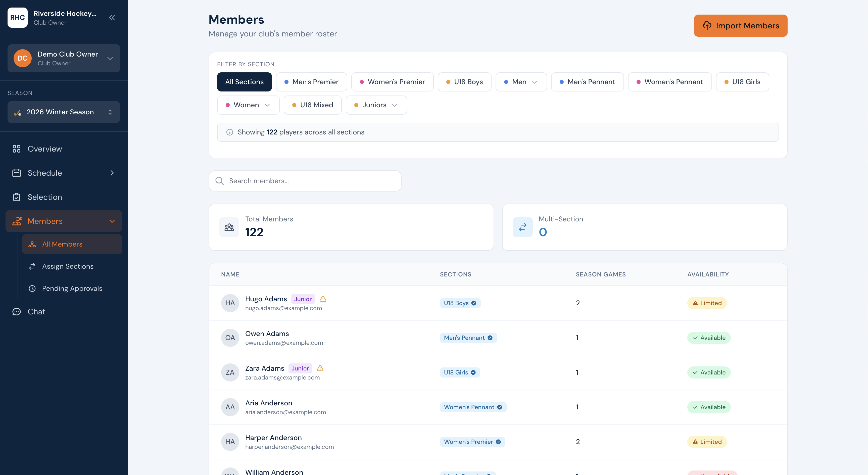The image size is (868, 475).
Task: Click the Selection clipboard icon
Action: (x=17, y=197)
